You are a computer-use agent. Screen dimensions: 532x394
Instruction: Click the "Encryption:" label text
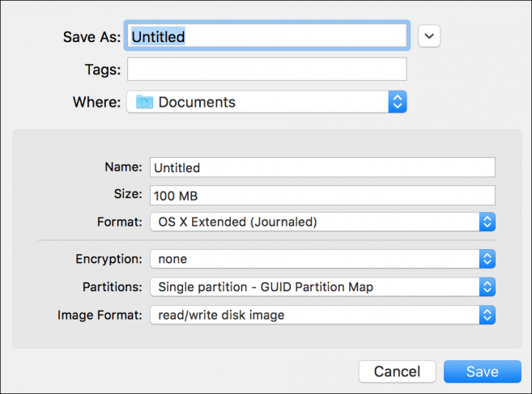[x=109, y=259]
